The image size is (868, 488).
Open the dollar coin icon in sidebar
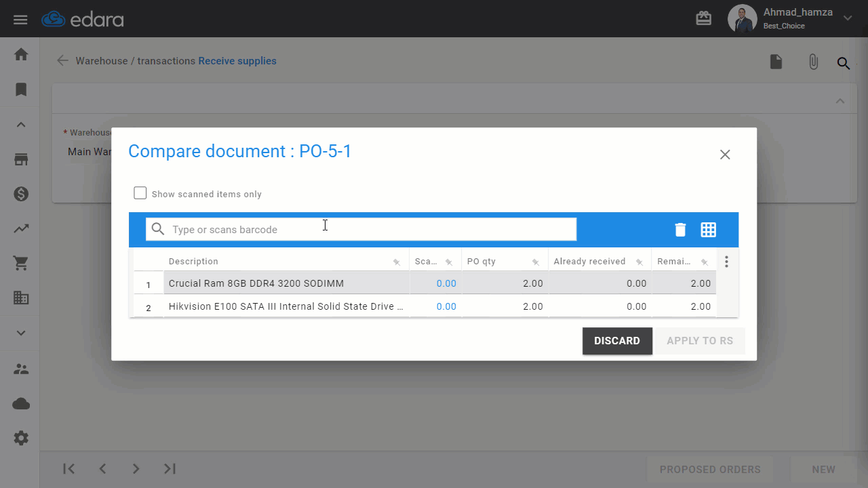(x=21, y=195)
